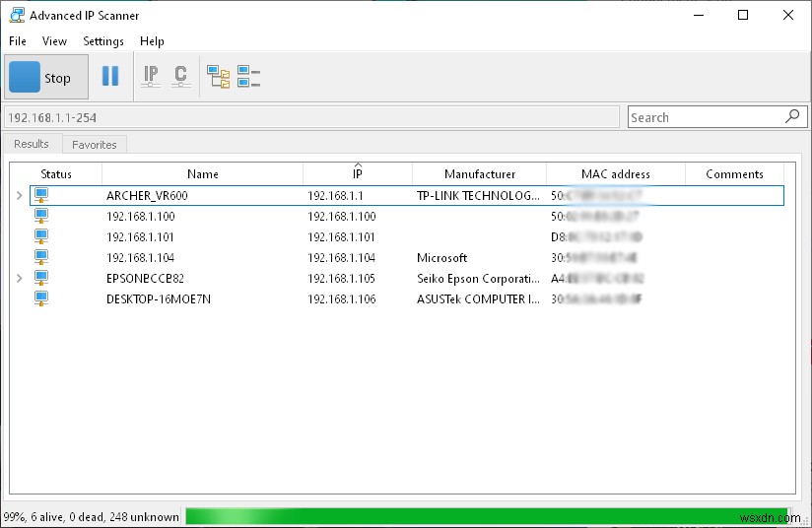The height and width of the screenshot is (528, 812).
Task: Click the green scan progress bar
Action: [489, 516]
